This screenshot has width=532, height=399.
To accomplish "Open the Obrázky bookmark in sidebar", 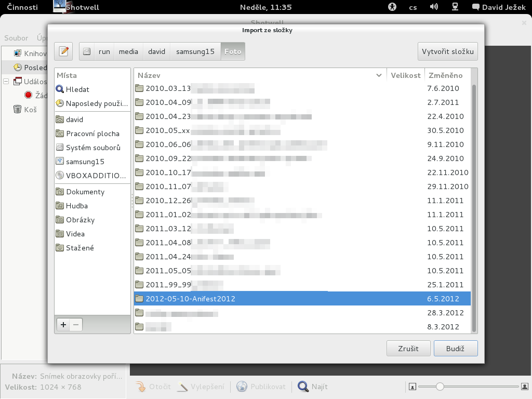I will point(92,220).
